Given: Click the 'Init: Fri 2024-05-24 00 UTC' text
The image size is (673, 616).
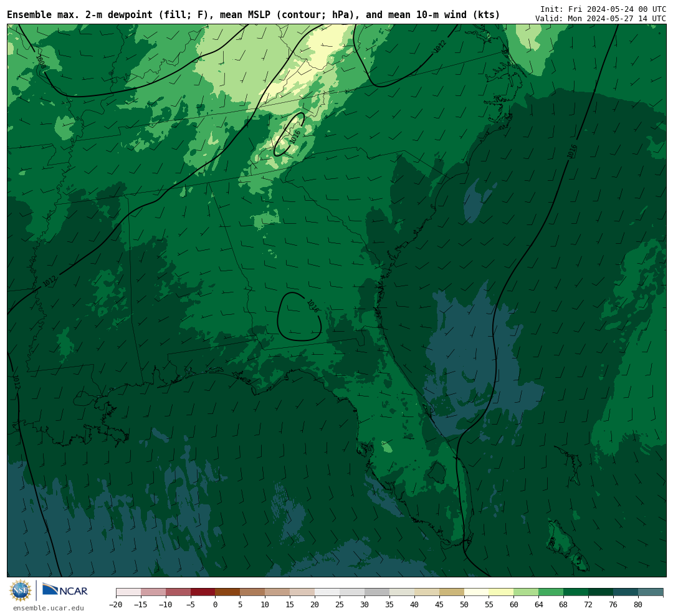Looking at the screenshot, I should coord(603,9).
